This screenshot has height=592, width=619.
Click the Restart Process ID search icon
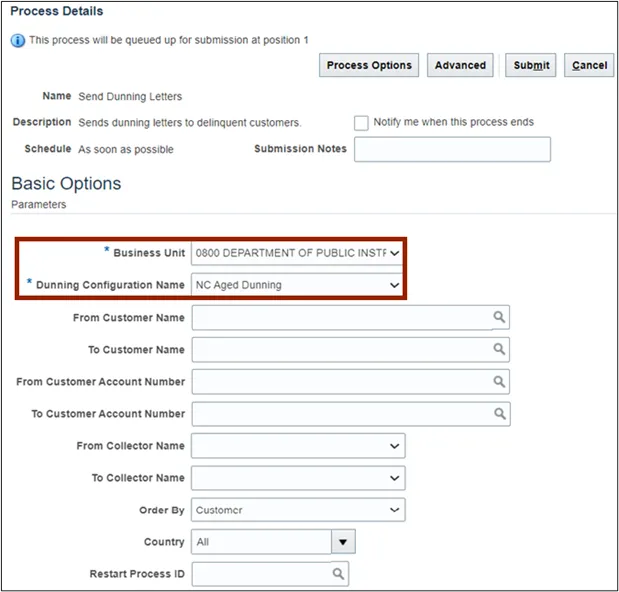point(338,574)
